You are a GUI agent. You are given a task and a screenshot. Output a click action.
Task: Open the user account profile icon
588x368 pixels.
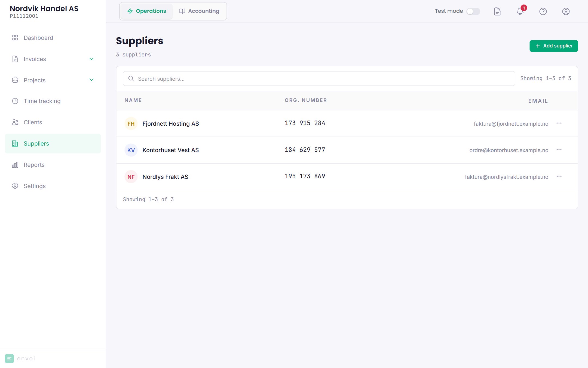pos(566,11)
